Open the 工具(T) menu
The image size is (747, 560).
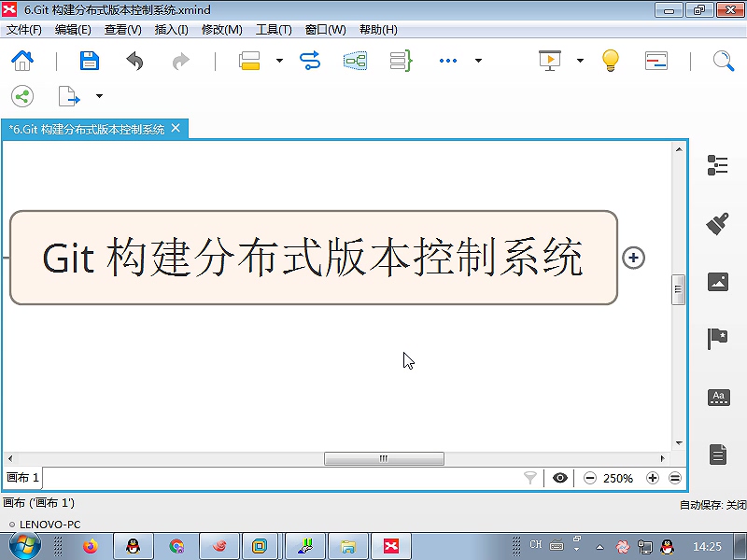point(274,30)
